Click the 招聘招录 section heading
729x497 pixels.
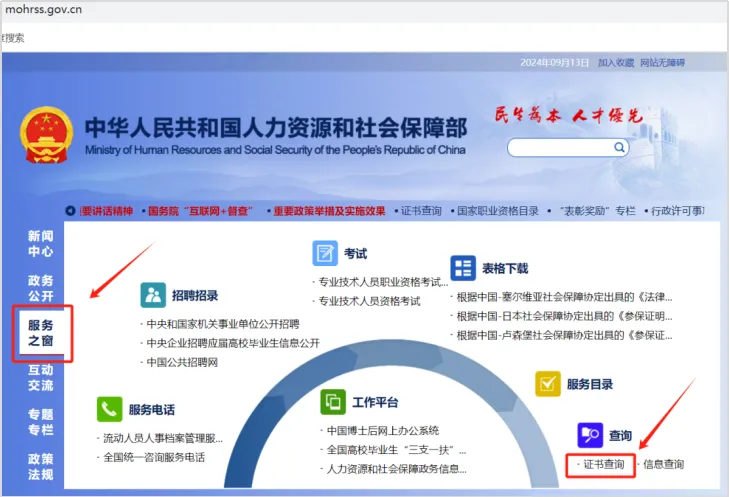coord(195,296)
